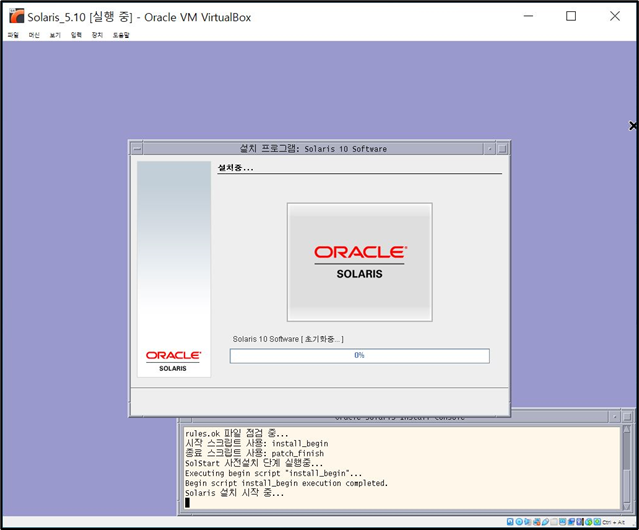Click the large Oracle Solaris logo panel

tap(359, 262)
